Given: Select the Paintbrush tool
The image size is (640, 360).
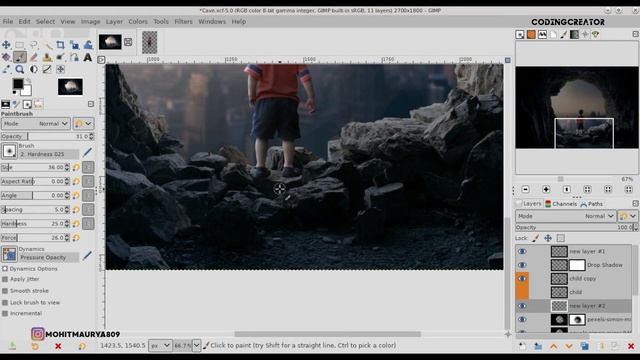Looking at the screenshot, I should click(x=20, y=57).
